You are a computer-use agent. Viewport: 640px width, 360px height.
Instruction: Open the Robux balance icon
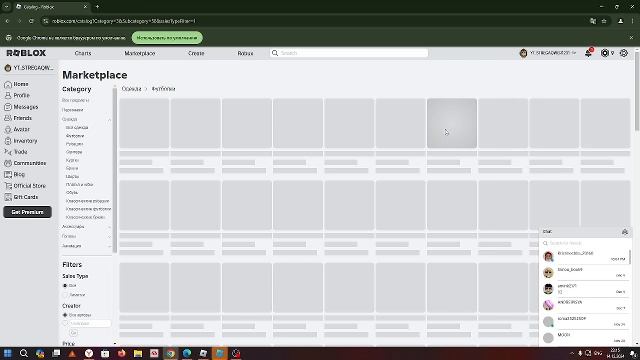pos(605,53)
